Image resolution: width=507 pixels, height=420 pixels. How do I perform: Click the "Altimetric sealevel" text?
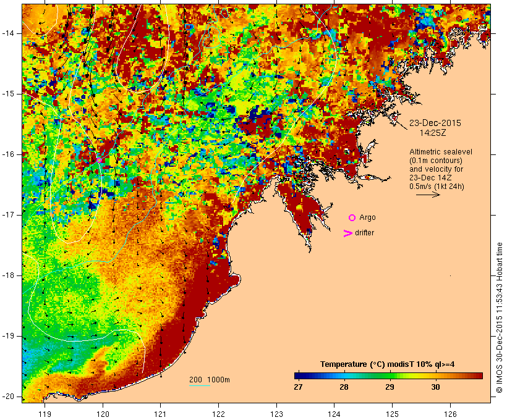click(x=441, y=152)
